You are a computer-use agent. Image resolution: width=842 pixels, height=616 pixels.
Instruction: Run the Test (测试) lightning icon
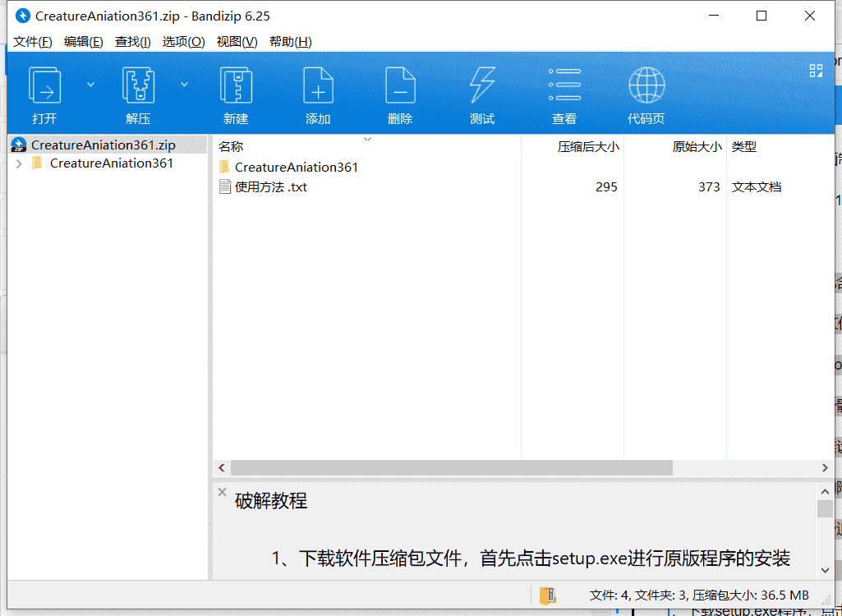[482, 85]
